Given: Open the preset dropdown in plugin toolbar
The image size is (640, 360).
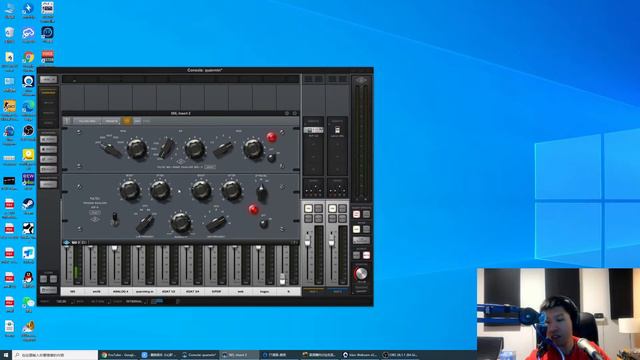Looking at the screenshot, I should click(87, 121).
